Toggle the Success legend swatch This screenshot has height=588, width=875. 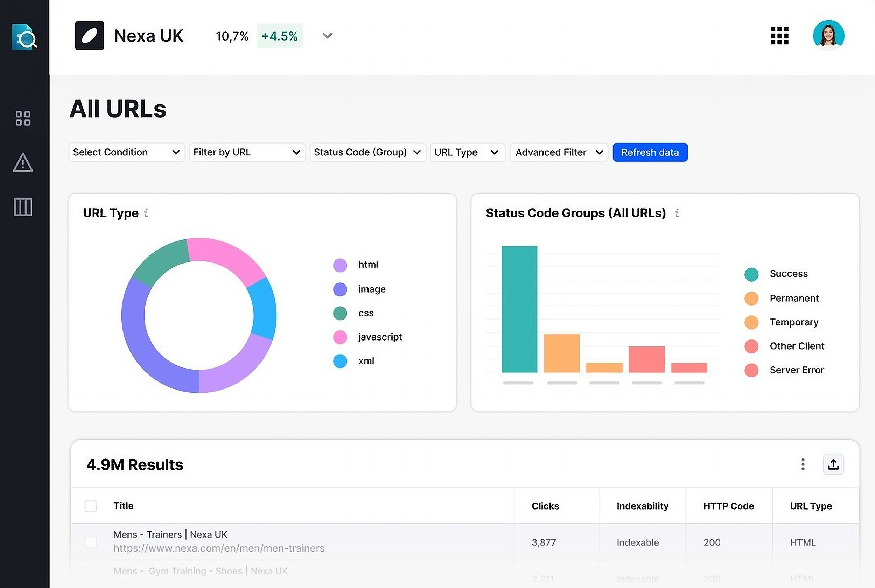(751, 274)
